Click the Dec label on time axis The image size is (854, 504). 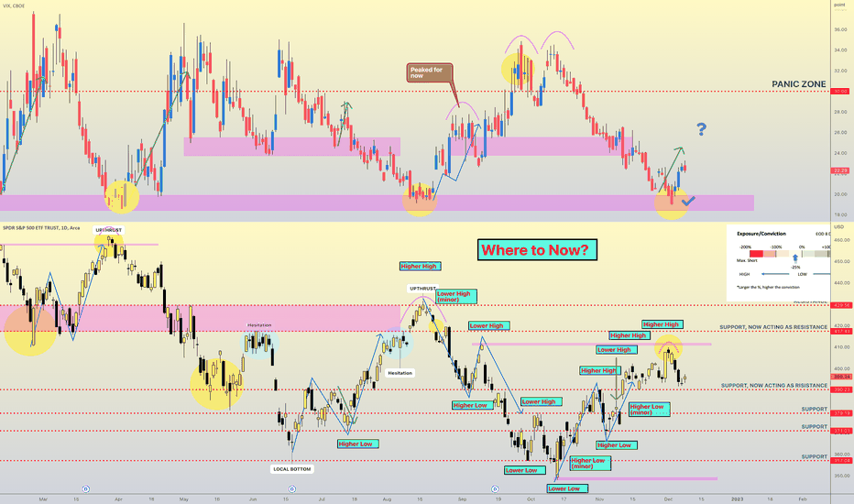(x=668, y=499)
